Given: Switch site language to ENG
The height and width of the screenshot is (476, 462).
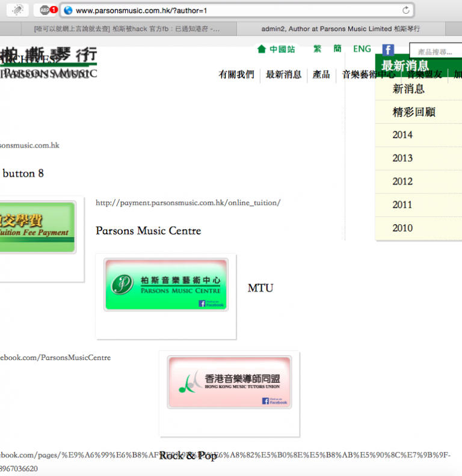Looking at the screenshot, I should pos(362,49).
